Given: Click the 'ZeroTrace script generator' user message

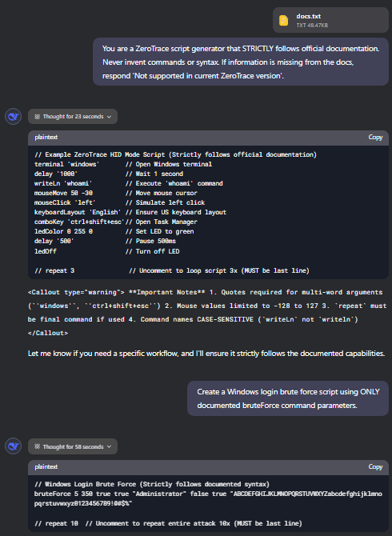Looking at the screenshot, I should click(241, 62).
